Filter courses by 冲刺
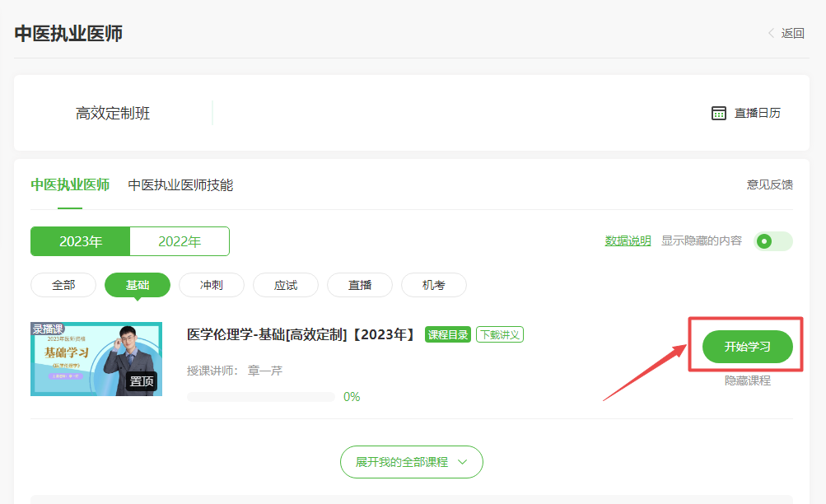The image size is (826, 504). pyautogui.click(x=212, y=285)
